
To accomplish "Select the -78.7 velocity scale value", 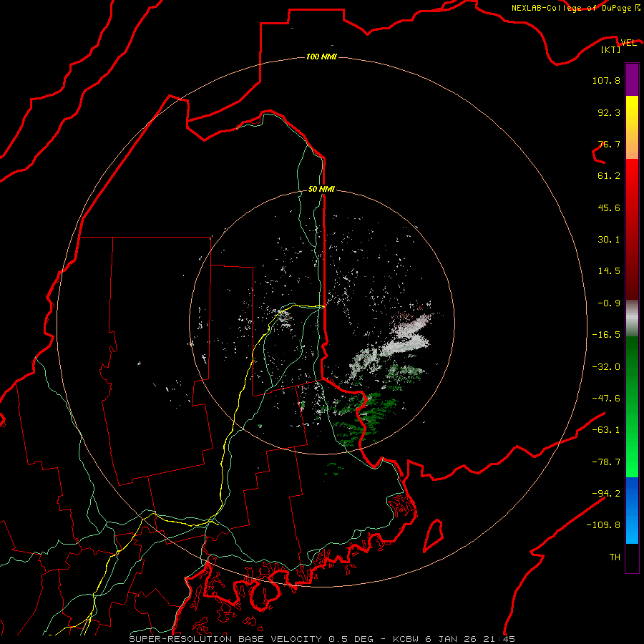I will click(x=606, y=462).
